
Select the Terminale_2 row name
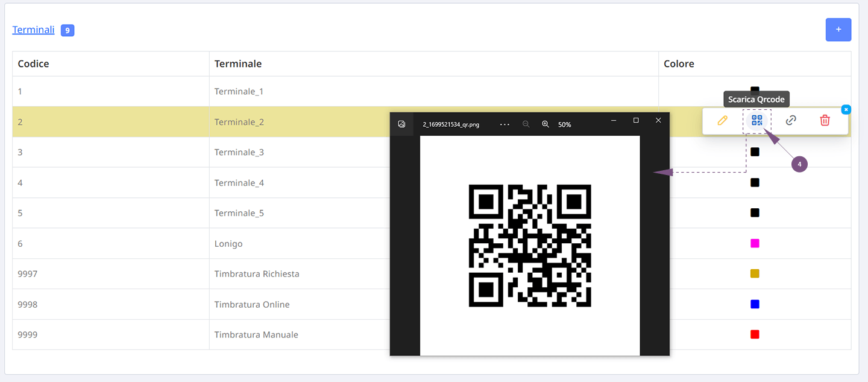239,122
